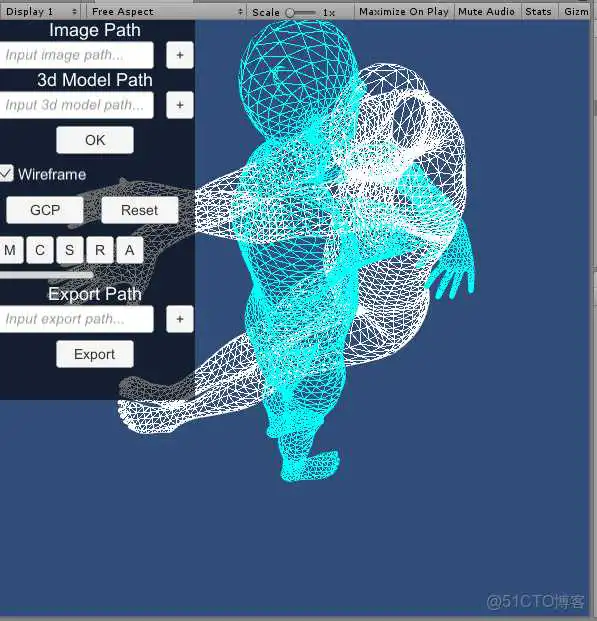Adjust the Scale slider handle
597x621 pixels.
click(x=290, y=13)
